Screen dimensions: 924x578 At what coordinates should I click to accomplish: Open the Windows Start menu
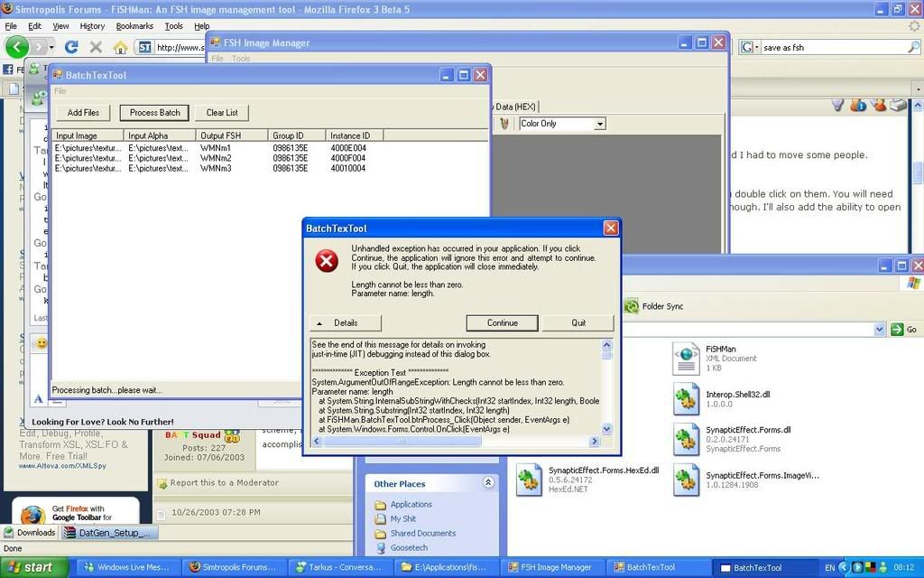[34, 567]
